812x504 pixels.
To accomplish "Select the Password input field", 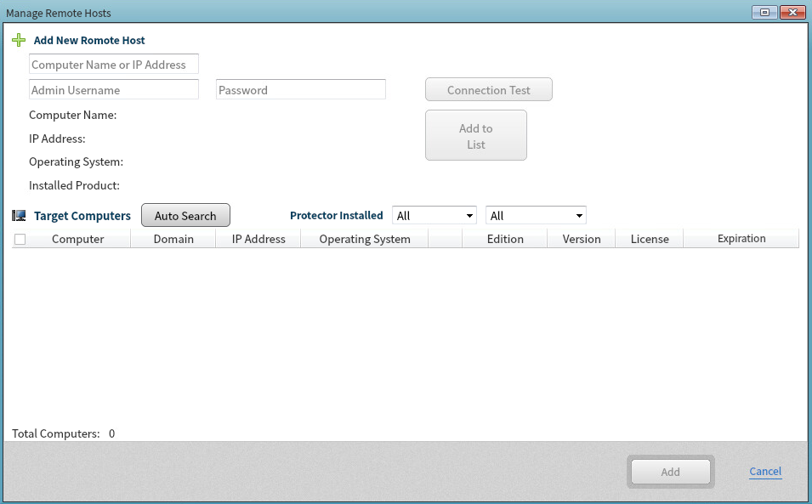I will (x=301, y=90).
